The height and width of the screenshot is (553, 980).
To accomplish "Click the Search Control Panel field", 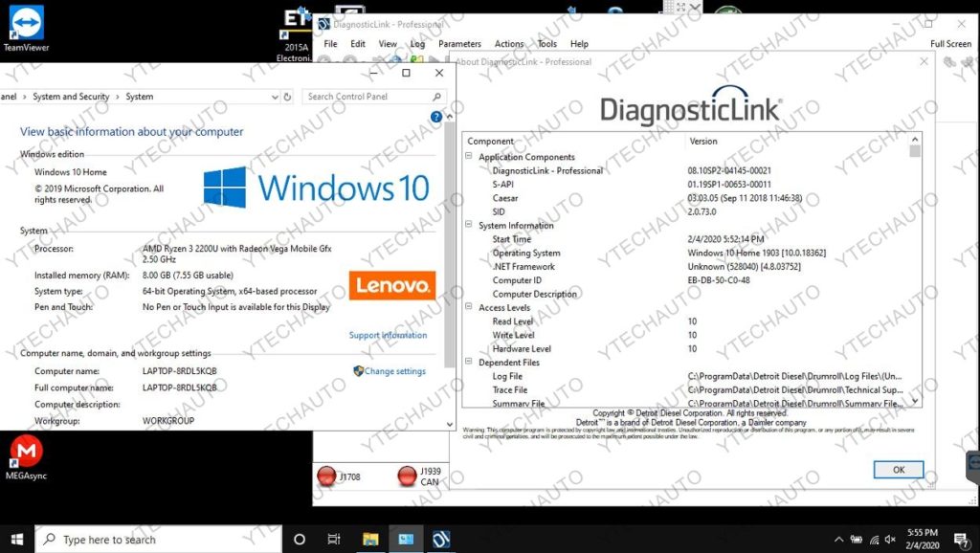I will (374, 97).
